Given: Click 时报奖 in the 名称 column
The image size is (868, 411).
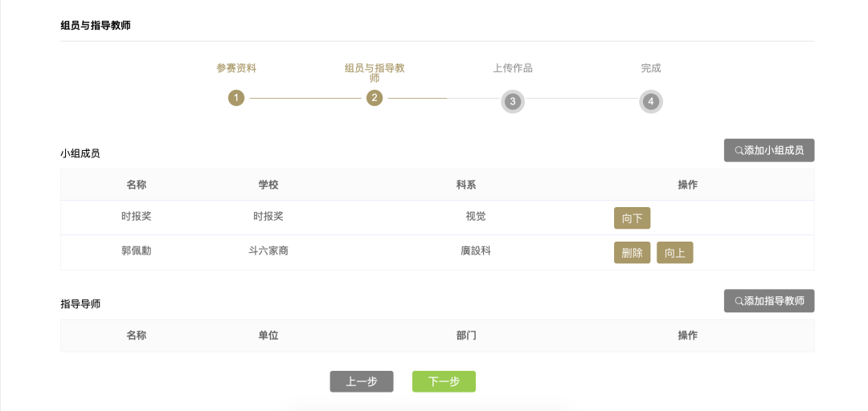Looking at the screenshot, I should (136, 217).
